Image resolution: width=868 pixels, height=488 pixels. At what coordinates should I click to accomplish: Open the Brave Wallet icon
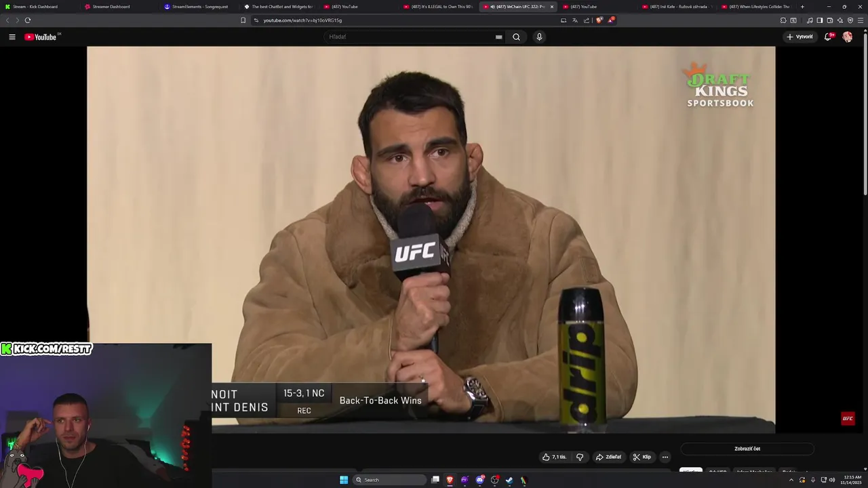pyautogui.click(x=829, y=20)
